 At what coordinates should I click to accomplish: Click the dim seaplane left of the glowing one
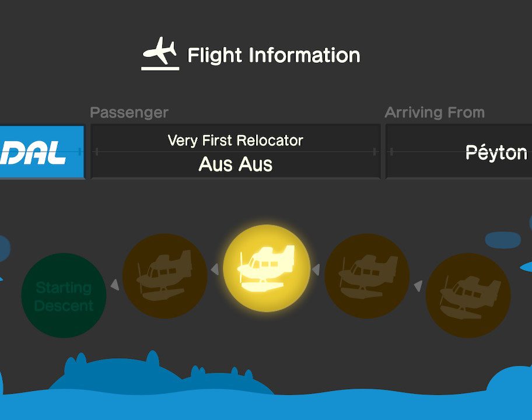tap(164, 276)
